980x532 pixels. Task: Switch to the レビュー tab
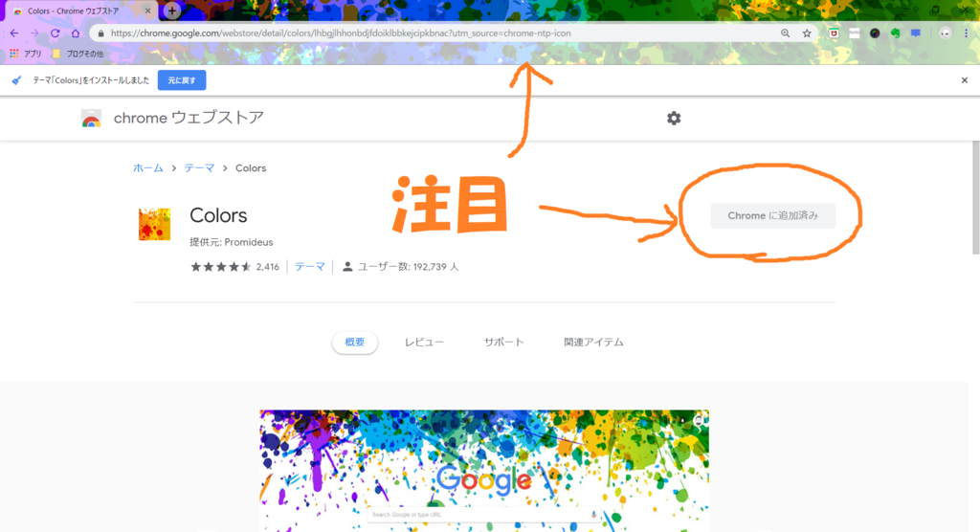(424, 342)
